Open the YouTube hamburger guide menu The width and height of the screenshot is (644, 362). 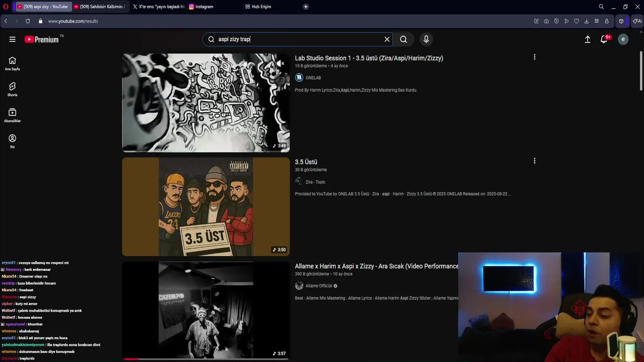(x=12, y=39)
